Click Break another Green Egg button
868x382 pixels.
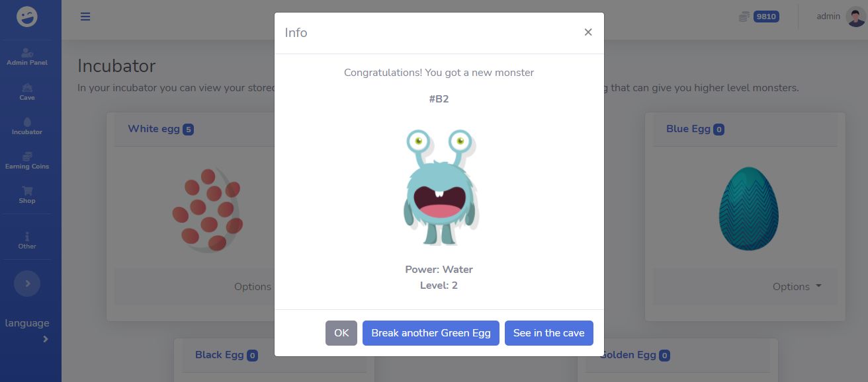point(431,333)
